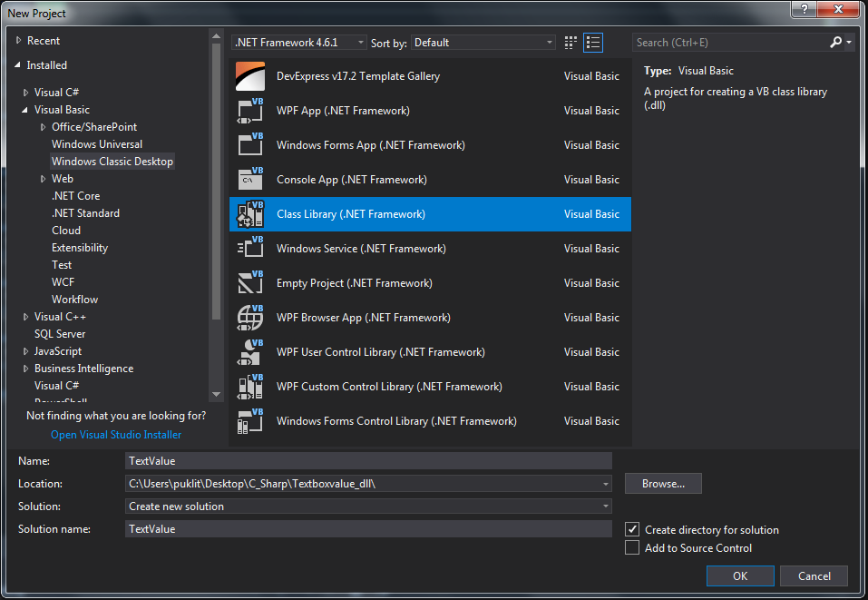Screen dimensions: 868x600
Task: Select the WPF App template icon
Action: [250, 111]
